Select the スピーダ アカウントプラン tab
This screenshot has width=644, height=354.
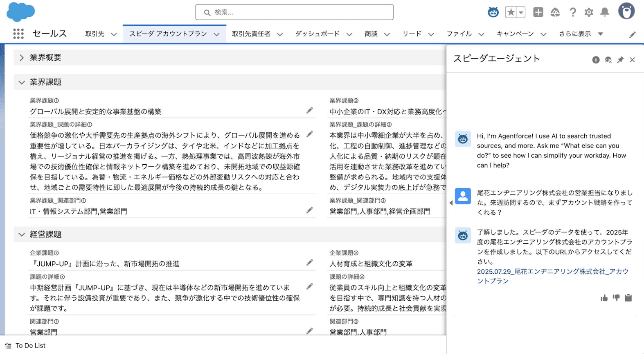coord(168,34)
